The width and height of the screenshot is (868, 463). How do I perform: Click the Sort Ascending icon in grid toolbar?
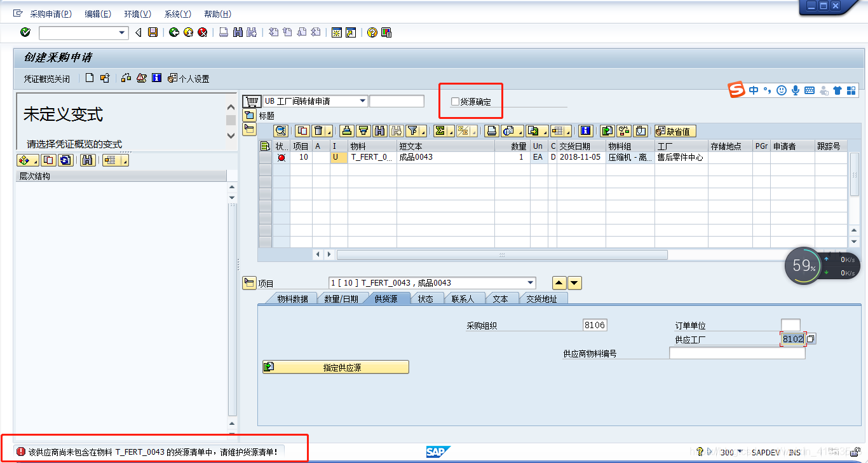tap(347, 131)
